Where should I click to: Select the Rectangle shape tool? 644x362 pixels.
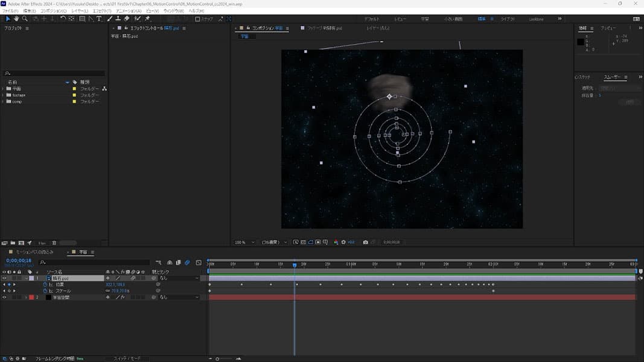pos(82,19)
